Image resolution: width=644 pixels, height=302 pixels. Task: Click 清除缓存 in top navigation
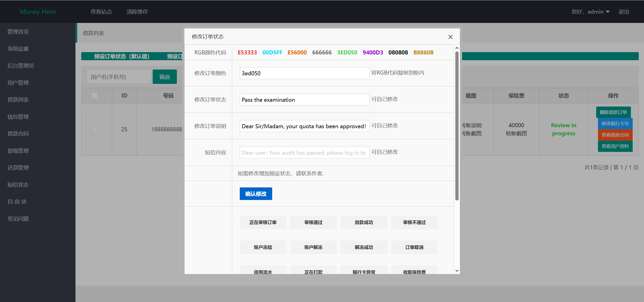click(x=137, y=12)
